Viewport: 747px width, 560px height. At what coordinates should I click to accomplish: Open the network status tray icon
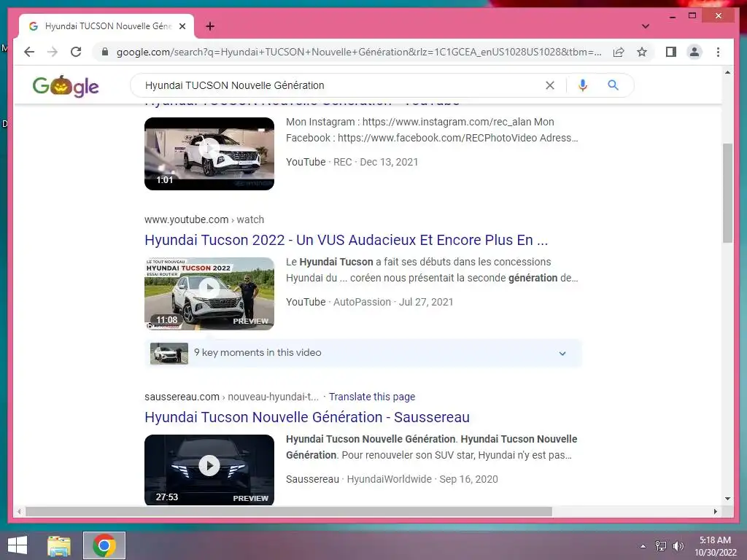click(x=661, y=545)
